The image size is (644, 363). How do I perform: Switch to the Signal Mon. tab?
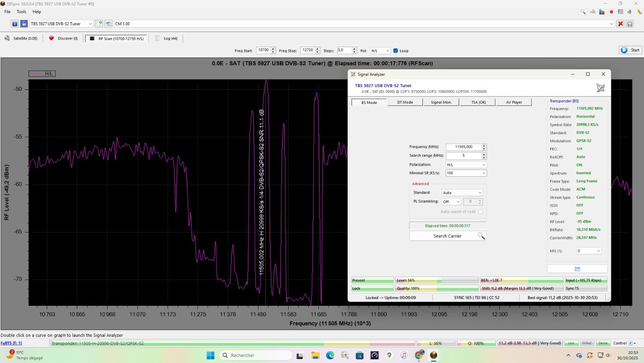[x=441, y=102]
